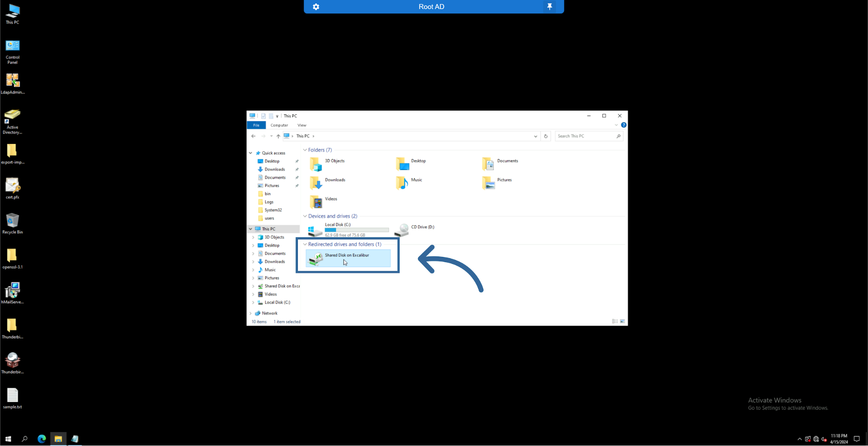Open address bar history dropdown
Screen dimensions: 868x446
[535, 136]
